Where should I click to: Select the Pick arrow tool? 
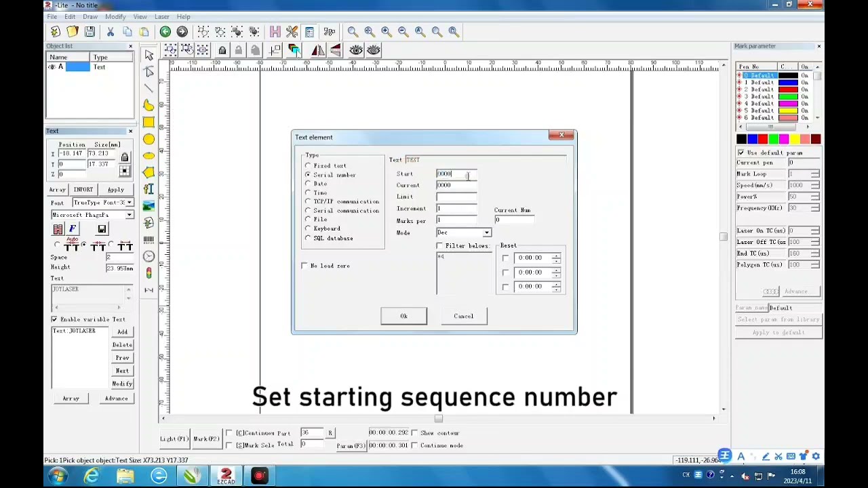[x=149, y=55]
